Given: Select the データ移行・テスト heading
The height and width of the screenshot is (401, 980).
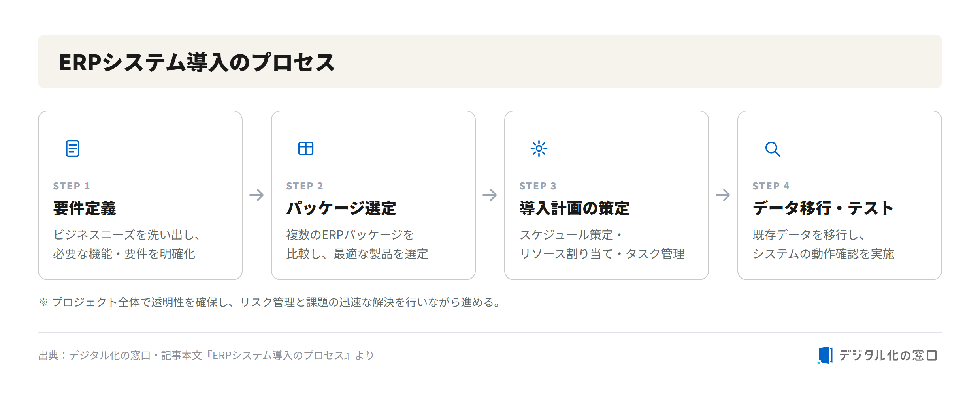Looking at the screenshot, I should point(823,208).
